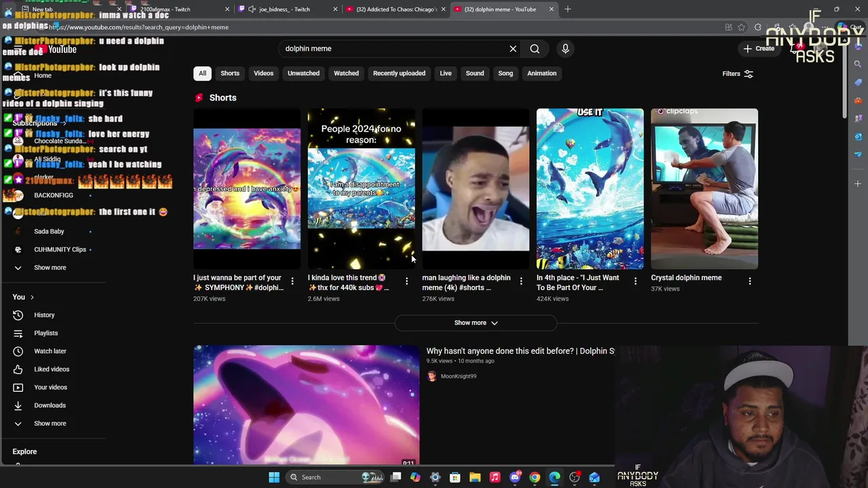868x488 pixels.
Task: Play the 'Crystal dolphin meme' short thumbnail
Action: pos(705,188)
